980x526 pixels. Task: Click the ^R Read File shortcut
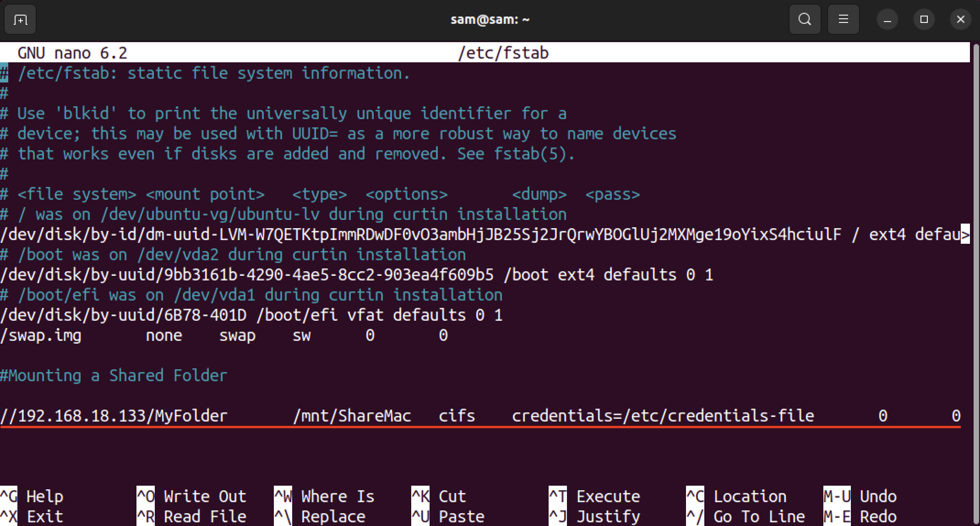[191, 516]
